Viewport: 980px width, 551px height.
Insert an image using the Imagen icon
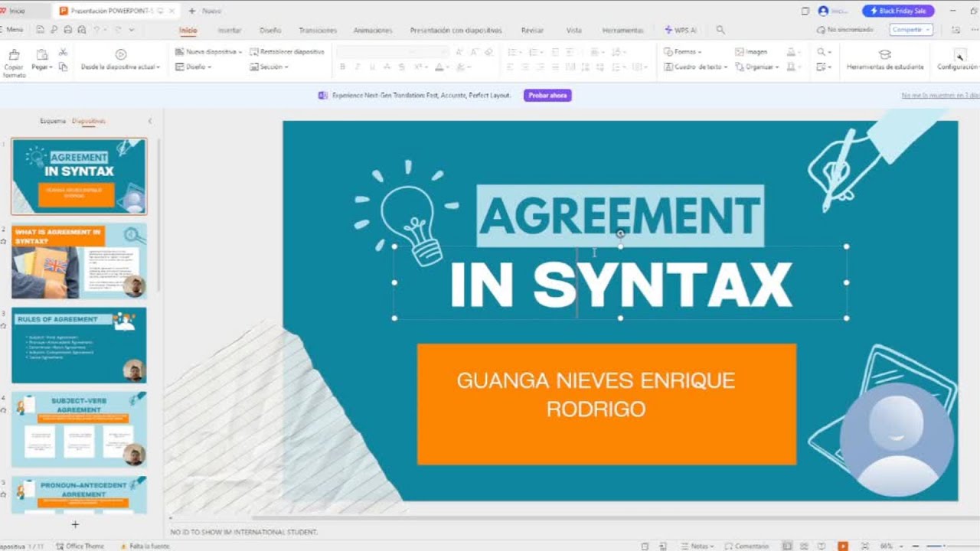[740, 51]
